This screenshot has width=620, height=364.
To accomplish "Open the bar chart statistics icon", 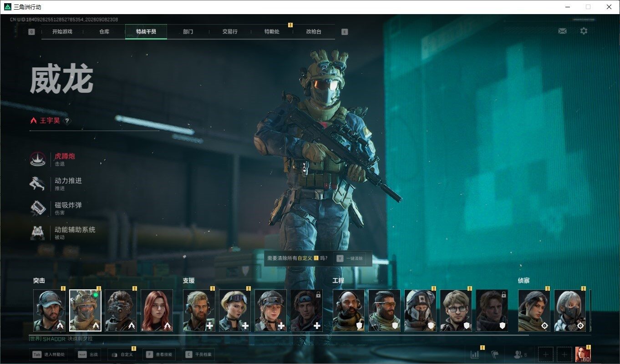I will [475, 354].
